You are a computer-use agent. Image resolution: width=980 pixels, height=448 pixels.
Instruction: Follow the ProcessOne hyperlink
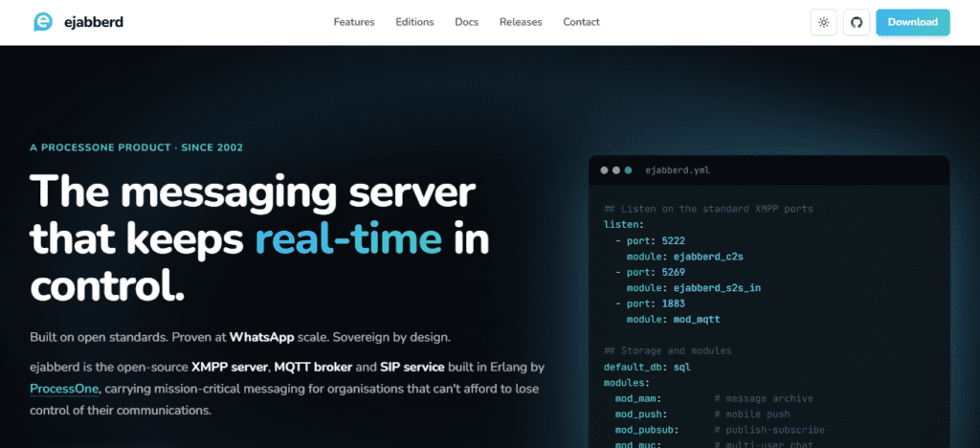pyautogui.click(x=64, y=389)
